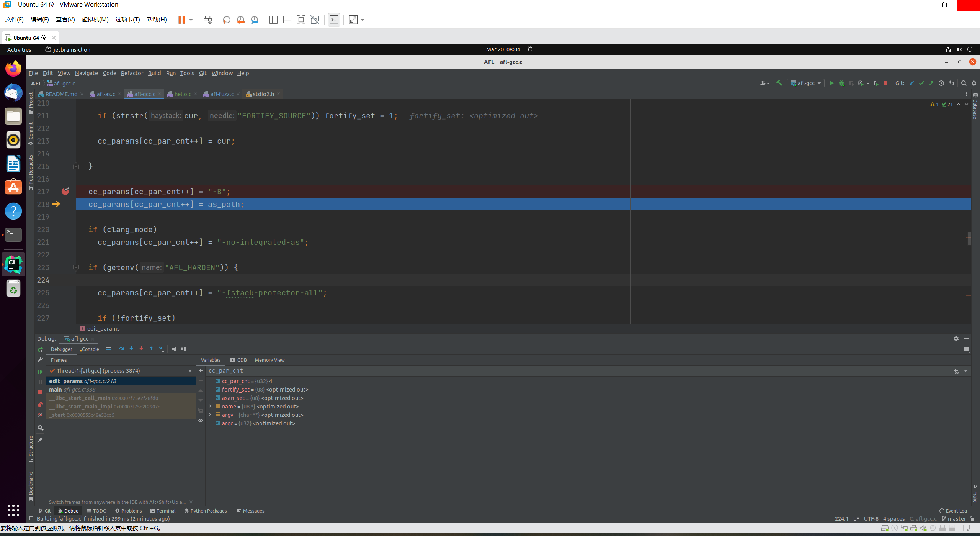Open Show Applications grid in dock
980x536 pixels.
(x=13, y=510)
